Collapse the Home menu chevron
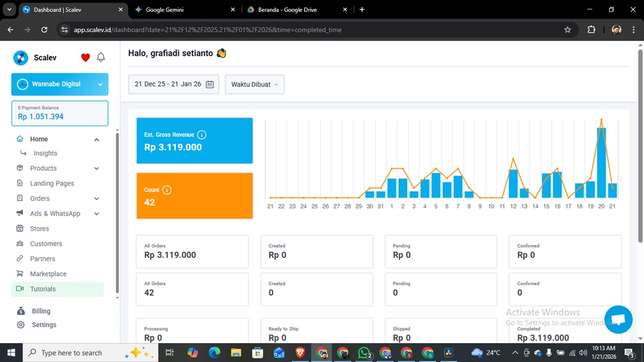The width and height of the screenshot is (644, 362). [97, 140]
